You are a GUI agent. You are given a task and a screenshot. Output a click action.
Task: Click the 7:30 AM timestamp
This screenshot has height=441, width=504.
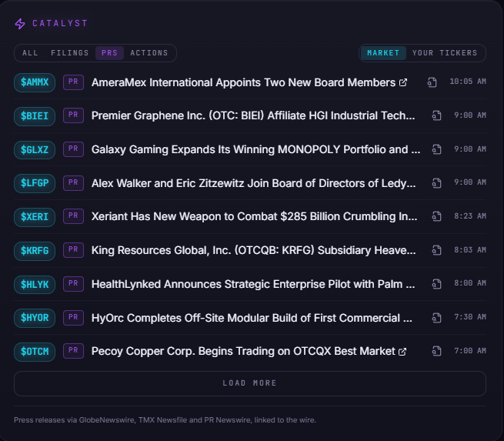pos(470,317)
